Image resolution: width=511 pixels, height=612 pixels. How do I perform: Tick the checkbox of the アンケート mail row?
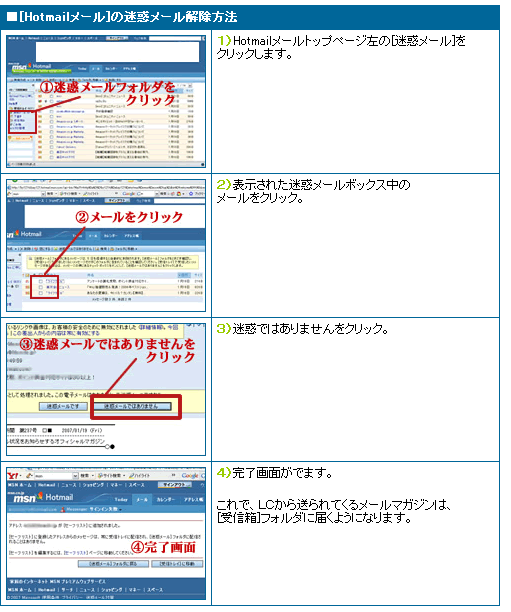coord(41,281)
